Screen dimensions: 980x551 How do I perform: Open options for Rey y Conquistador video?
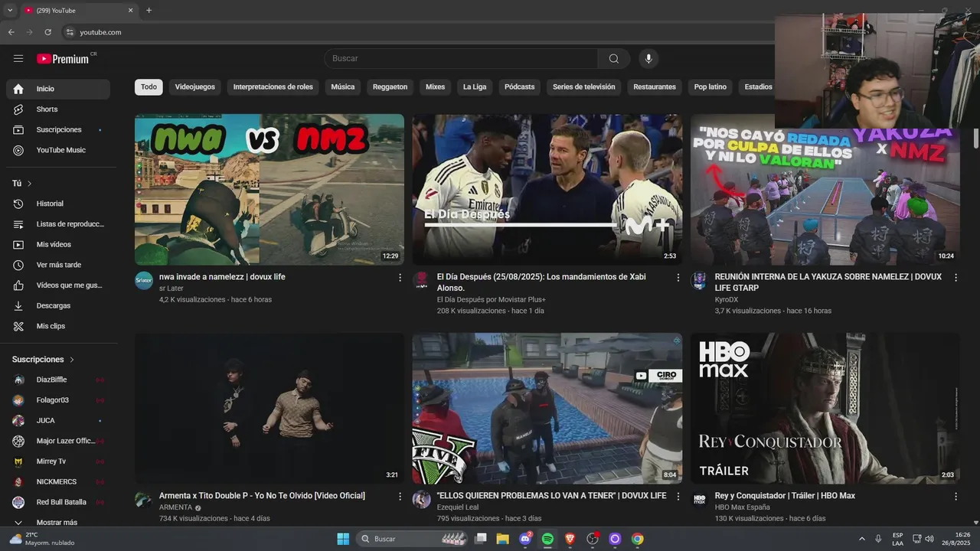[x=955, y=497]
